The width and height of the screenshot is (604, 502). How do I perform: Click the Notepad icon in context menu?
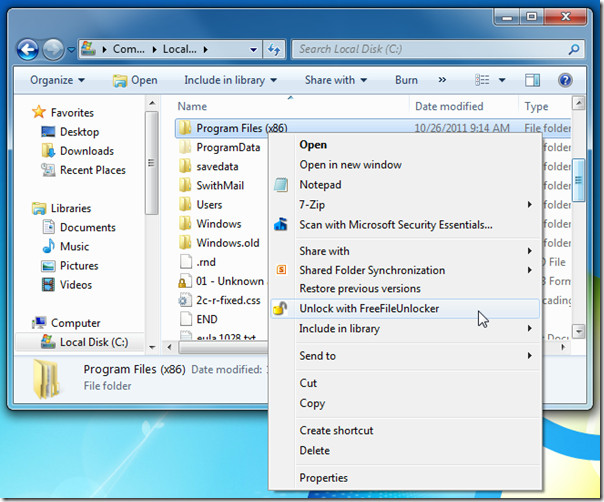tap(281, 185)
